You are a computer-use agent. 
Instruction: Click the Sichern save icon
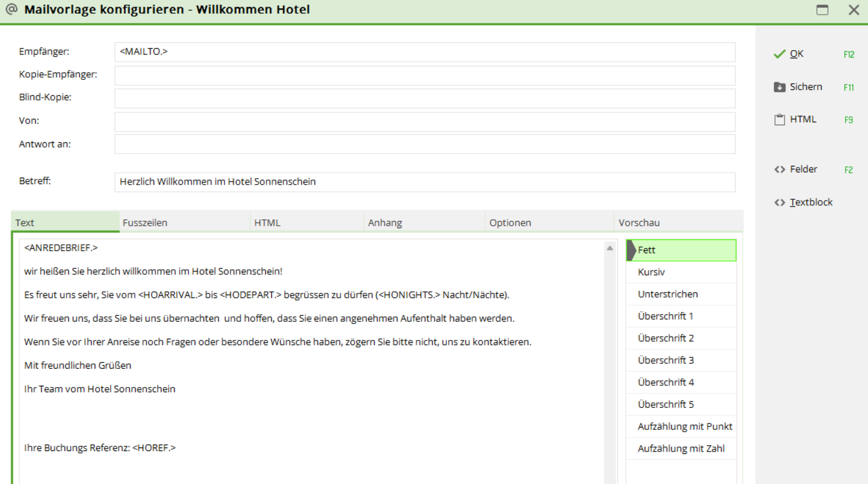779,87
